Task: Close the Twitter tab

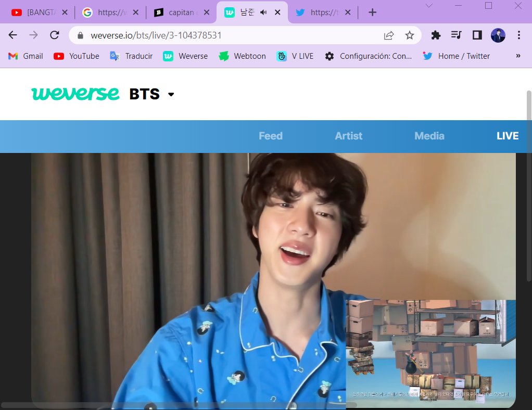Action: click(x=348, y=12)
